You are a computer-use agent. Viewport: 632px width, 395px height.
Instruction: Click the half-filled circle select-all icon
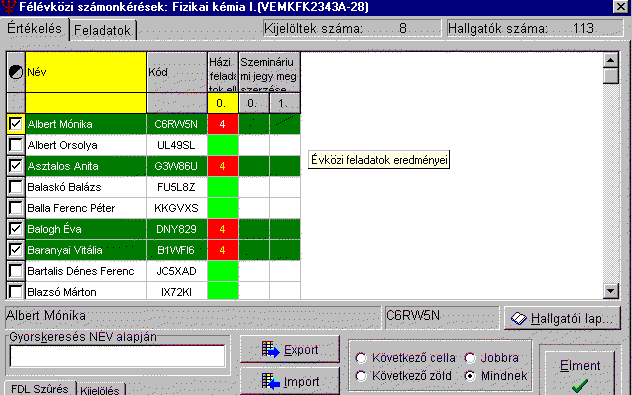click(16, 72)
